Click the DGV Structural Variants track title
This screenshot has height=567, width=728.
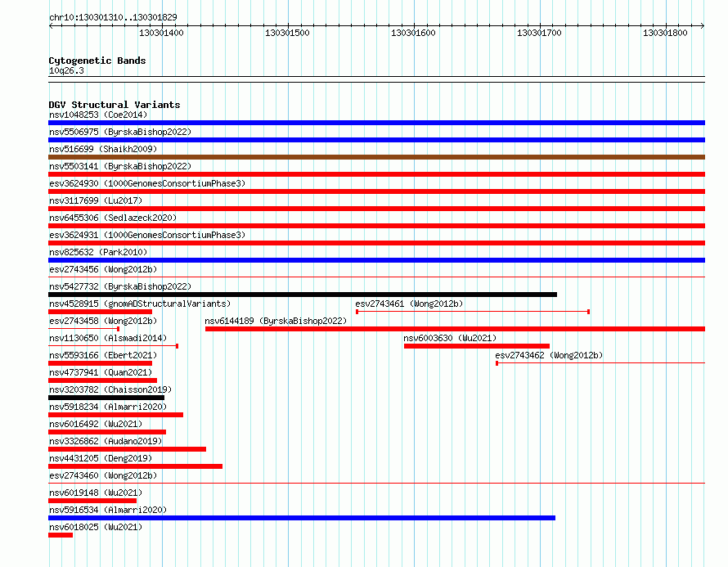click(x=115, y=105)
